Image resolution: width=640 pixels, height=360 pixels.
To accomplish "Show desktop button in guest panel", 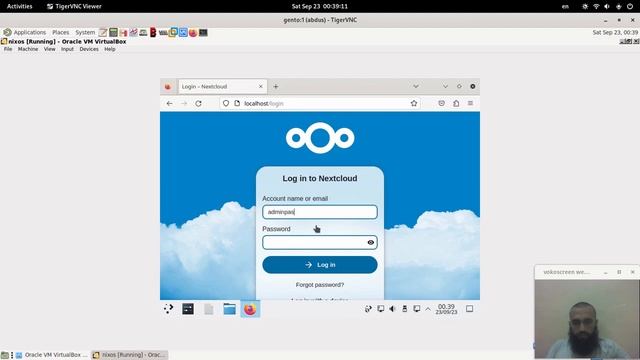I will tap(469, 309).
